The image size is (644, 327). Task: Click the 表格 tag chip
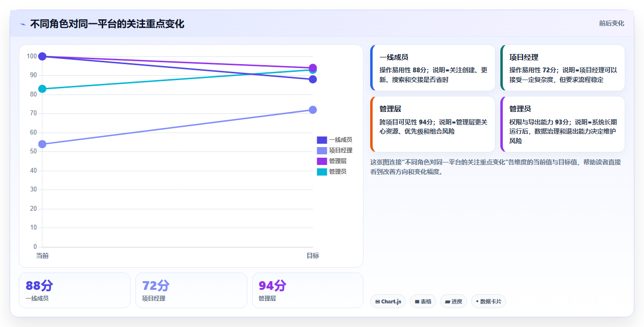click(423, 301)
